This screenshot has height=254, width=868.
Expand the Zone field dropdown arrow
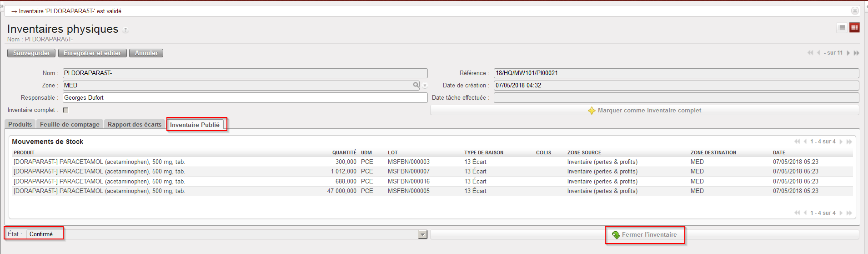pos(425,86)
